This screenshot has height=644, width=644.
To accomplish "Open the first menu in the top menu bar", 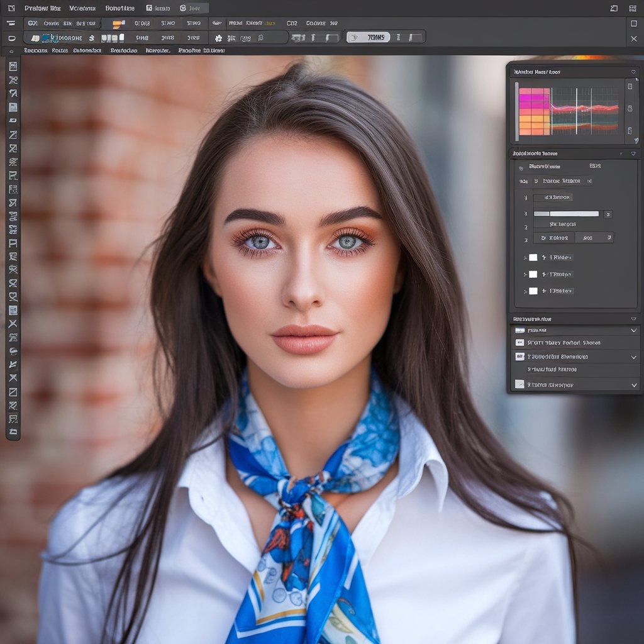I will tap(42, 8).
